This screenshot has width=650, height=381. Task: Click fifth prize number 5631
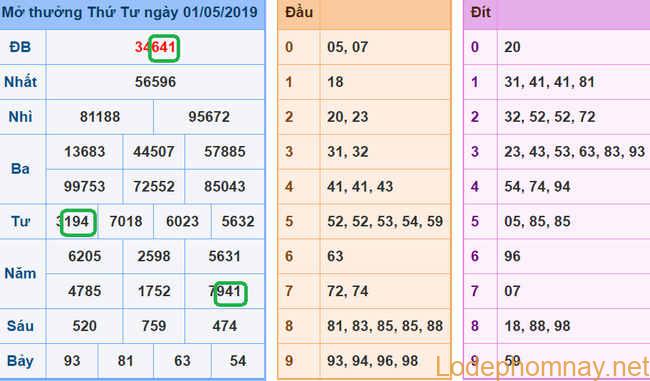point(224,256)
